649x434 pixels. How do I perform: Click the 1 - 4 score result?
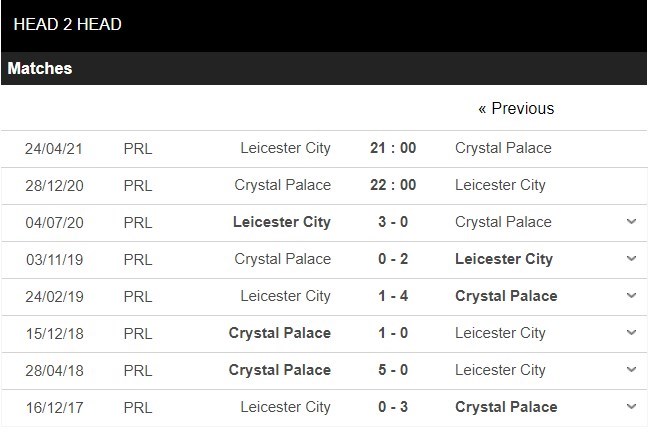coord(393,296)
